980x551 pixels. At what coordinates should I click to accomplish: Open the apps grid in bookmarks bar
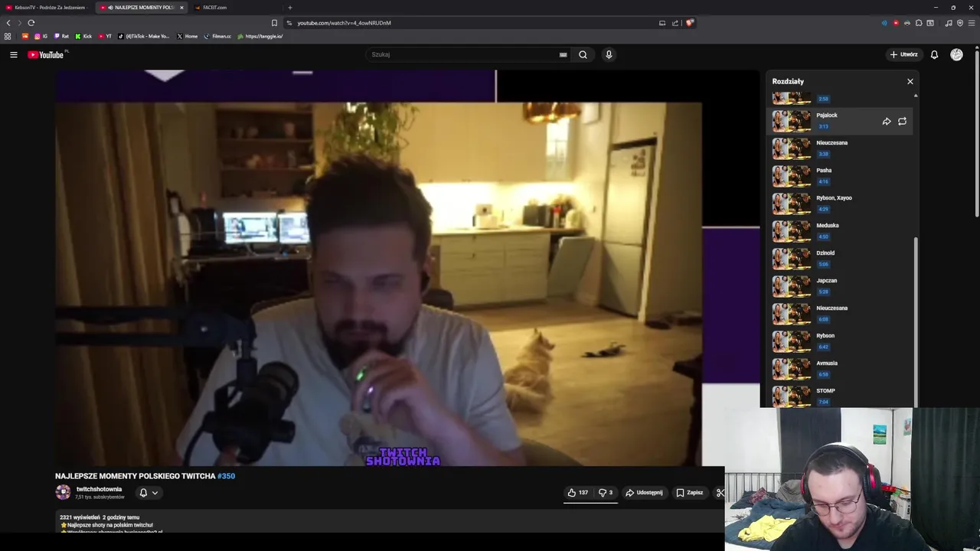pyautogui.click(x=8, y=36)
